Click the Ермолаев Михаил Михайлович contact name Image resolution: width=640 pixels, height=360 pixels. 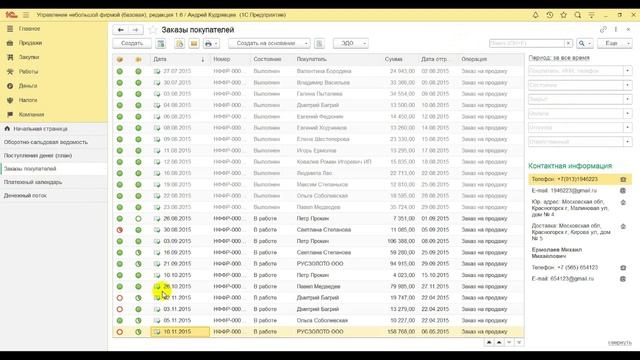pyautogui.click(x=556, y=253)
